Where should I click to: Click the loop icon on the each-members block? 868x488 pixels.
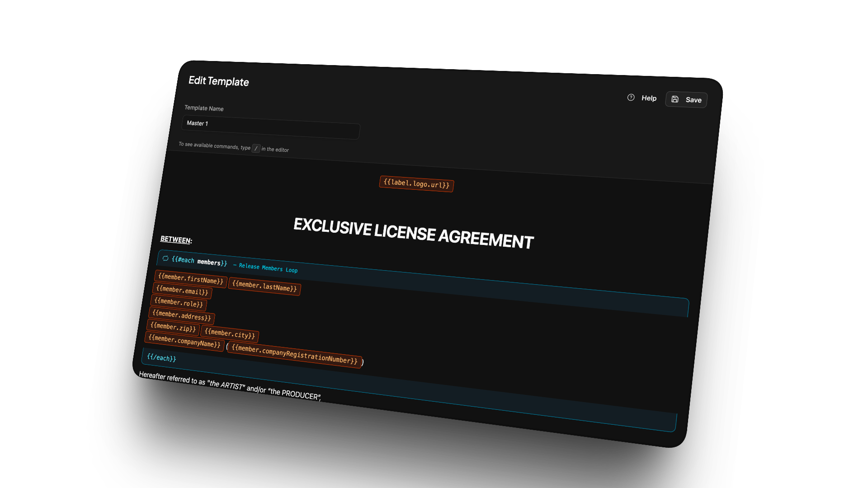tap(165, 258)
